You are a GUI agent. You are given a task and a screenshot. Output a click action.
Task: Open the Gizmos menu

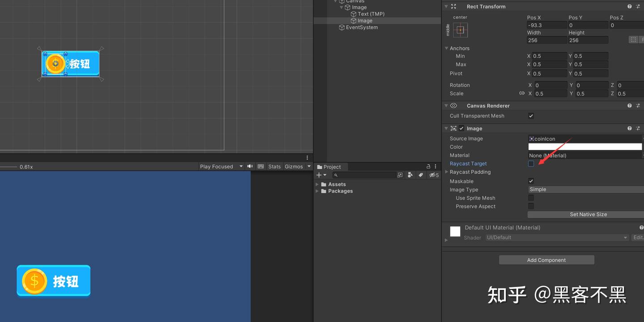pyautogui.click(x=297, y=166)
